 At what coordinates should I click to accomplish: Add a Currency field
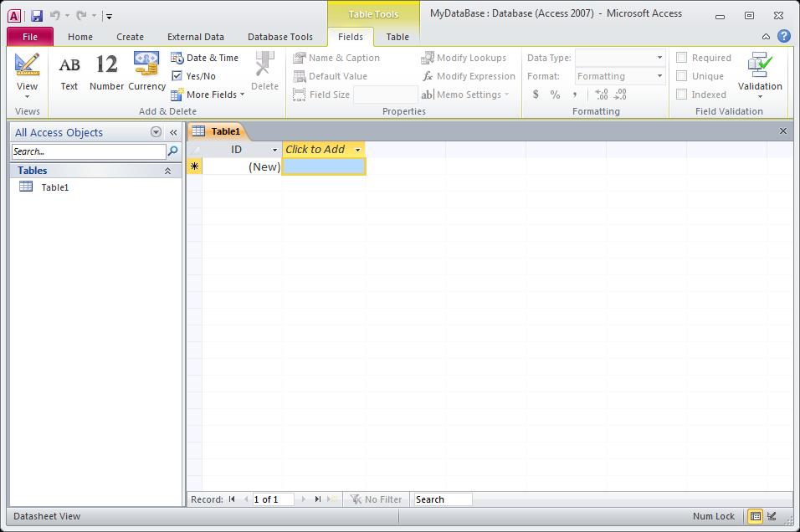click(x=146, y=71)
